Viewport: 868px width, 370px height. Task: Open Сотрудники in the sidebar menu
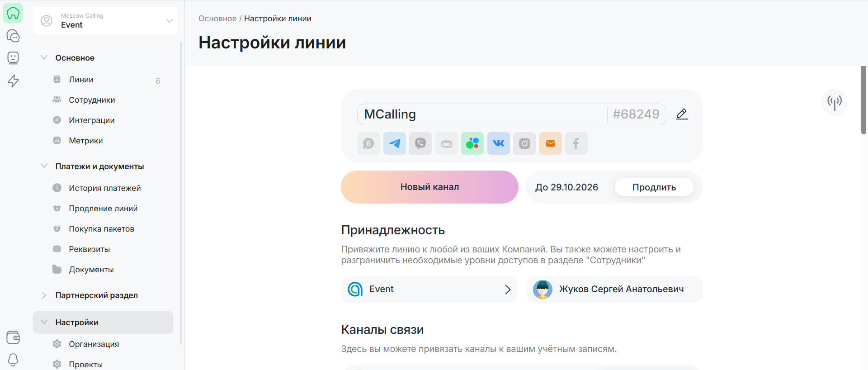click(92, 100)
